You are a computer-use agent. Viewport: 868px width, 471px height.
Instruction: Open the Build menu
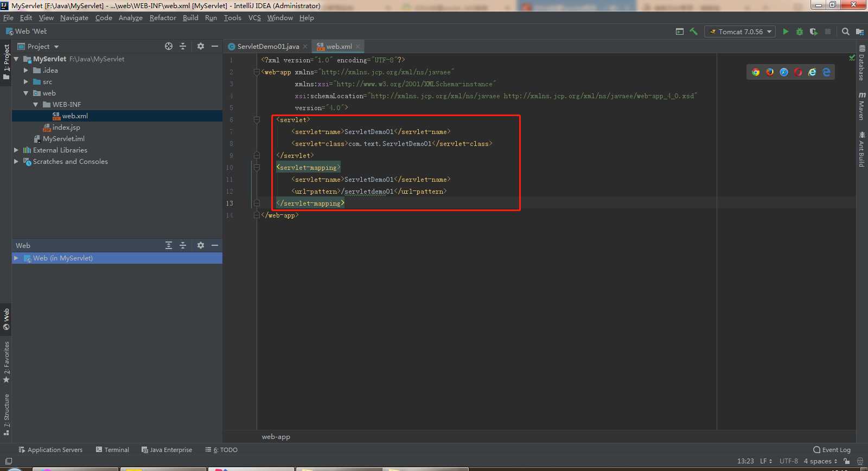190,18
